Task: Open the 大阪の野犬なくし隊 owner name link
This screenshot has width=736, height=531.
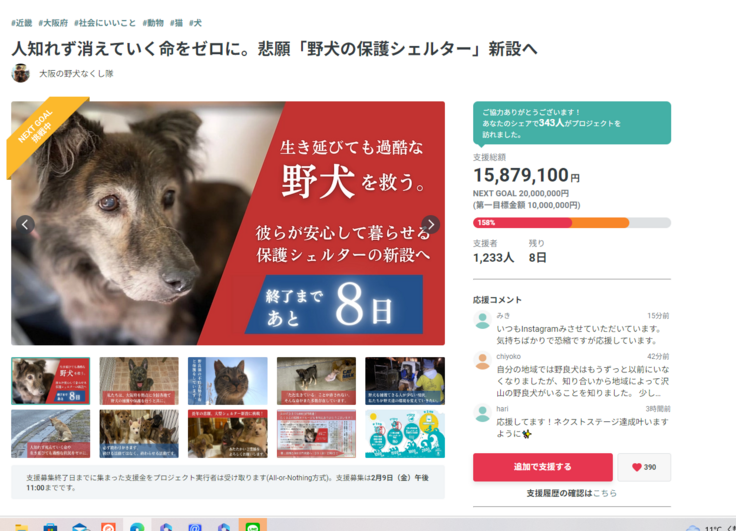Action: (x=76, y=74)
